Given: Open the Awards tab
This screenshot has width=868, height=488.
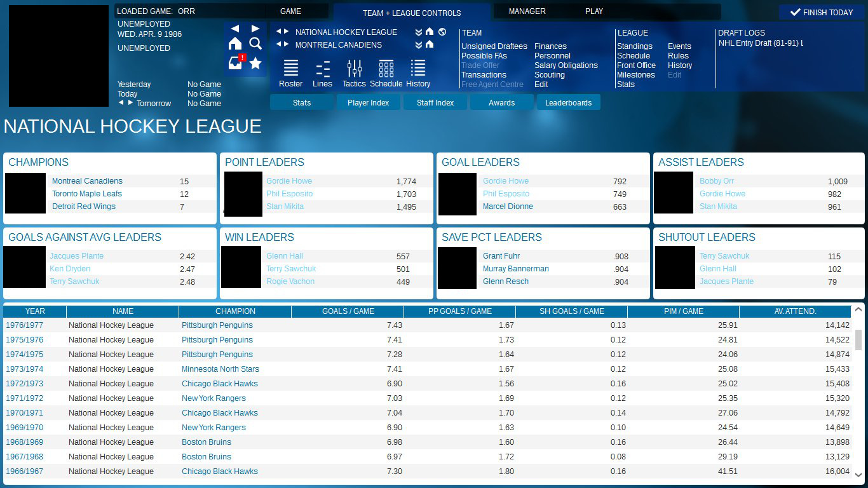Looking at the screenshot, I should click(x=502, y=102).
